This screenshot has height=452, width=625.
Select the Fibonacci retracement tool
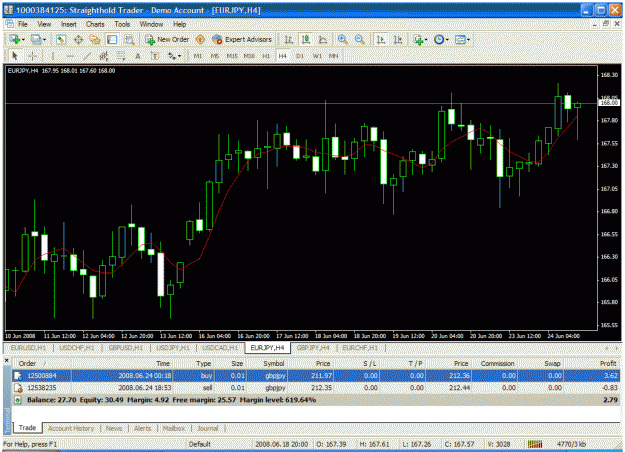(120, 56)
